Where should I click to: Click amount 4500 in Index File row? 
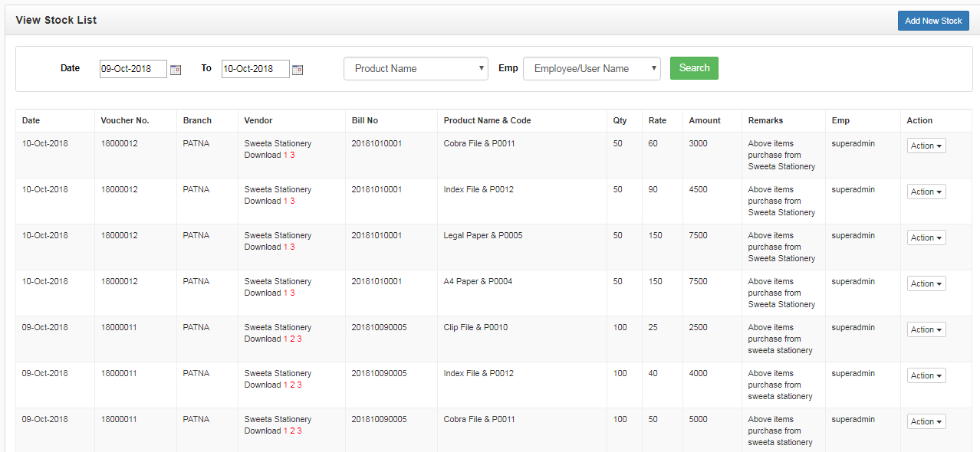[699, 189]
